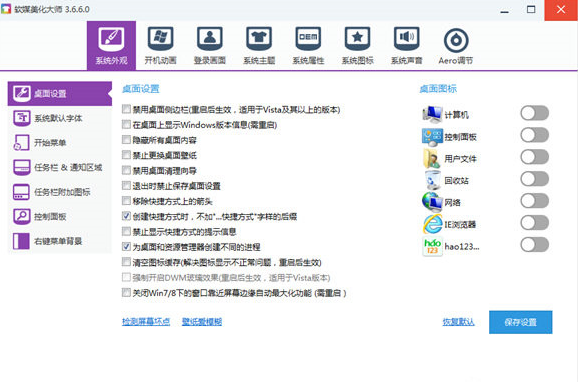Select 开始菜单 in the sidebar
The height and width of the screenshot is (382, 578).
coord(60,143)
